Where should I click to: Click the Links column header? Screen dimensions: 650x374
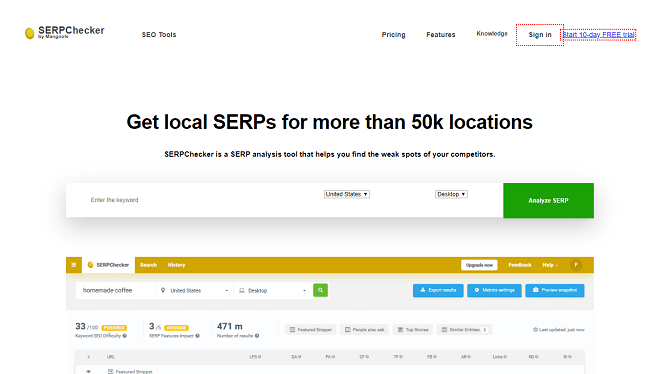[500, 357]
